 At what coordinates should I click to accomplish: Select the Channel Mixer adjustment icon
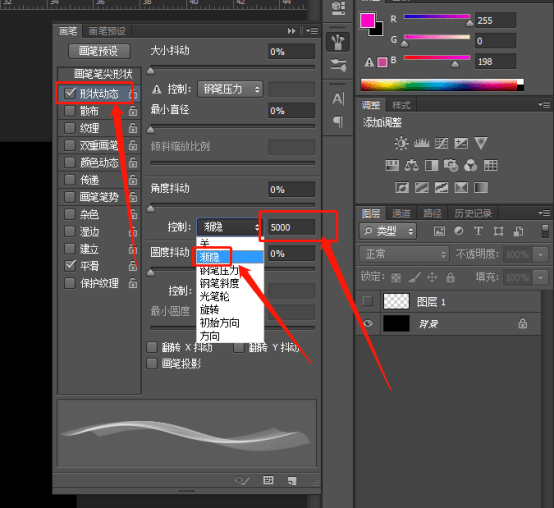(x=470, y=165)
